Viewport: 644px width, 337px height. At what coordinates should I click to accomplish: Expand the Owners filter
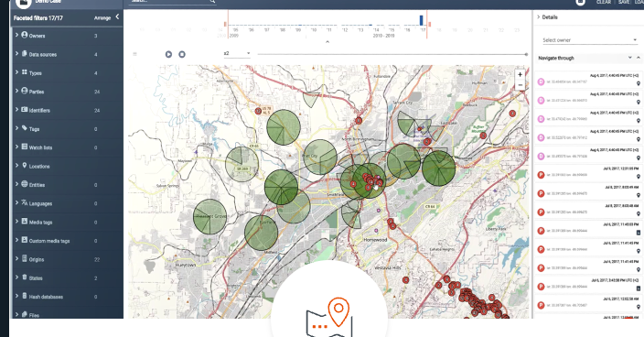pos(16,35)
